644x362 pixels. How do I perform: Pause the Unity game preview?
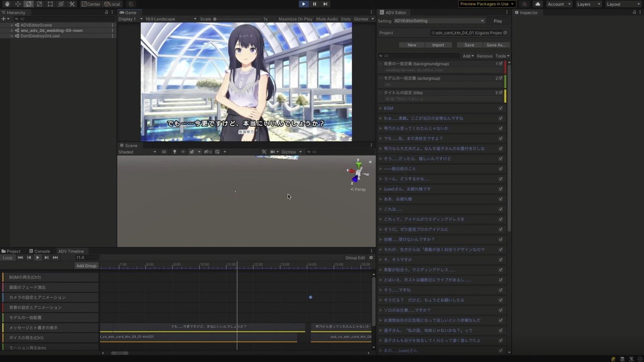click(x=314, y=4)
